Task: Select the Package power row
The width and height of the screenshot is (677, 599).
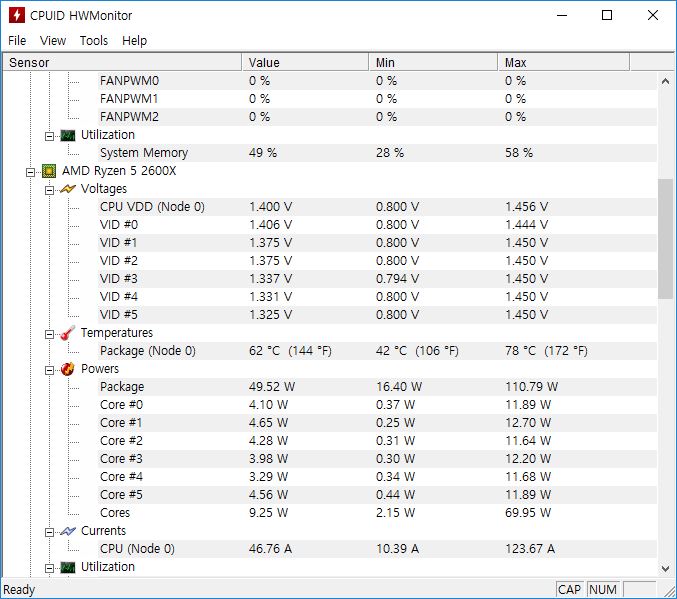Action: [x=378, y=387]
